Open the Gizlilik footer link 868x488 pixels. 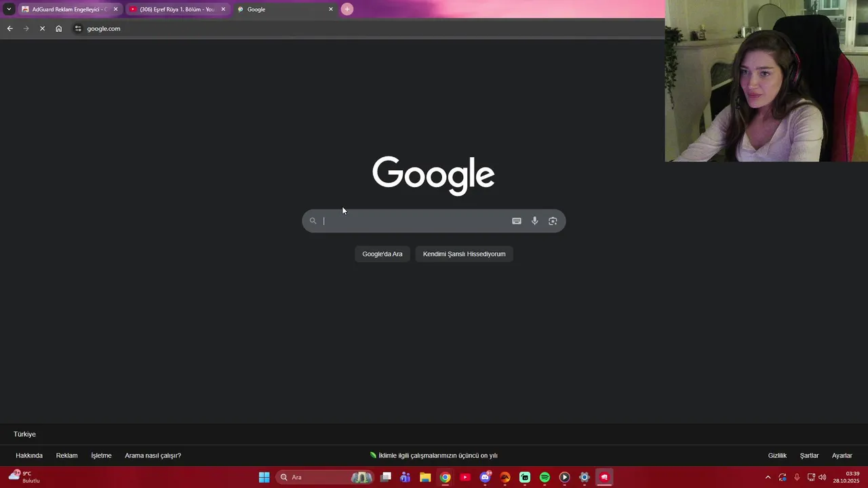tap(777, 455)
